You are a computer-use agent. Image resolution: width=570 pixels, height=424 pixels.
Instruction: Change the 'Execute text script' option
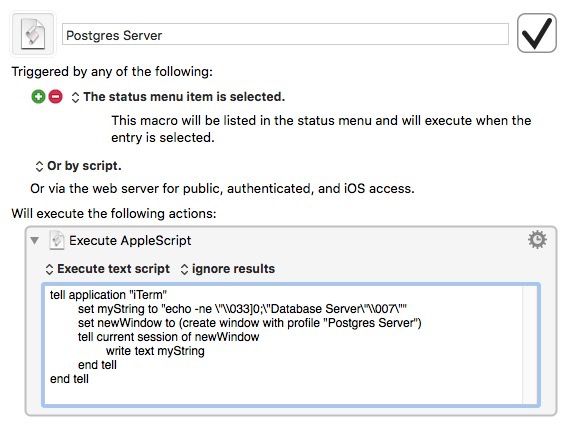coord(108,269)
